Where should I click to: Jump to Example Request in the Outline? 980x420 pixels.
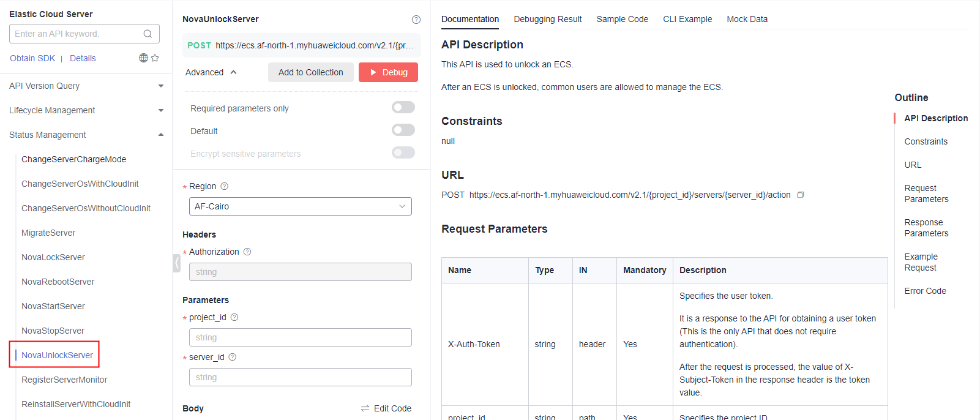(921, 262)
